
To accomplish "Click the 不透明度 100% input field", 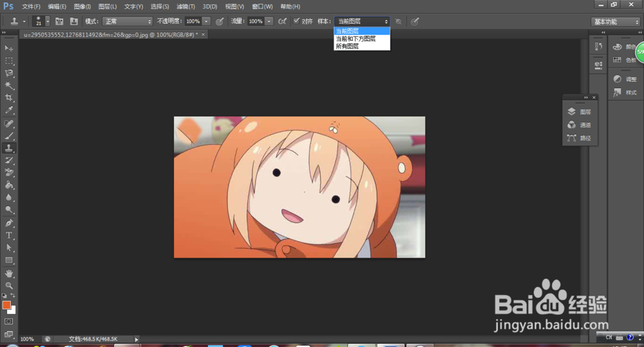I will 193,21.
